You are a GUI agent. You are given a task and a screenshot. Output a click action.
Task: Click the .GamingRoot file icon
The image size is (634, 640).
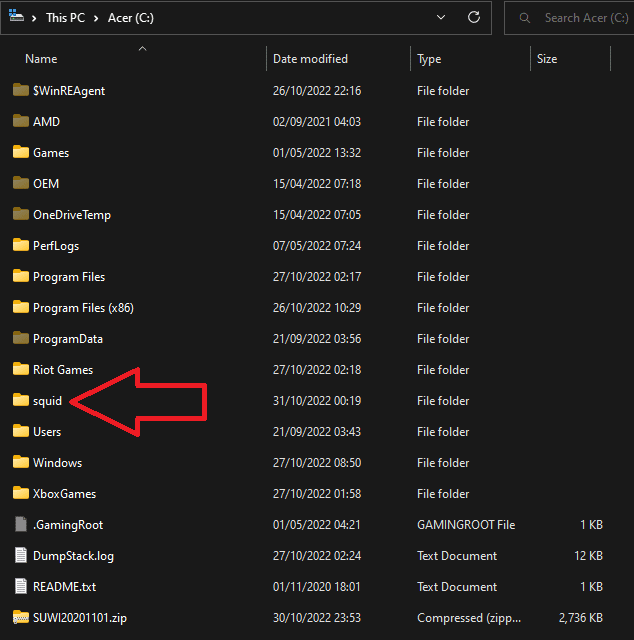tap(21, 524)
